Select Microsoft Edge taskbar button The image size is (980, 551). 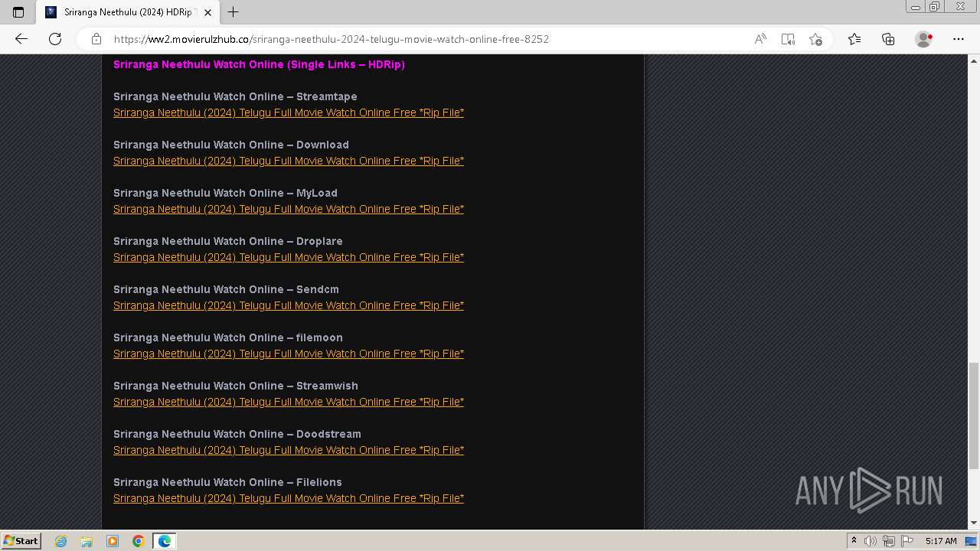[165, 541]
